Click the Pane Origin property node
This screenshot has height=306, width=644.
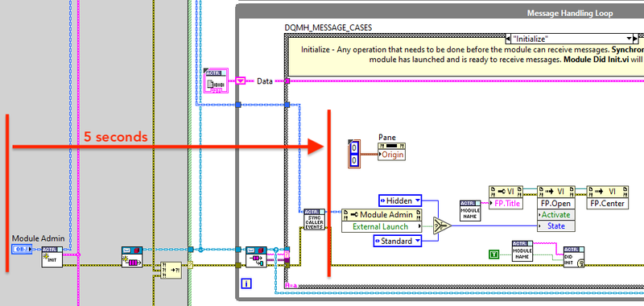point(391,151)
